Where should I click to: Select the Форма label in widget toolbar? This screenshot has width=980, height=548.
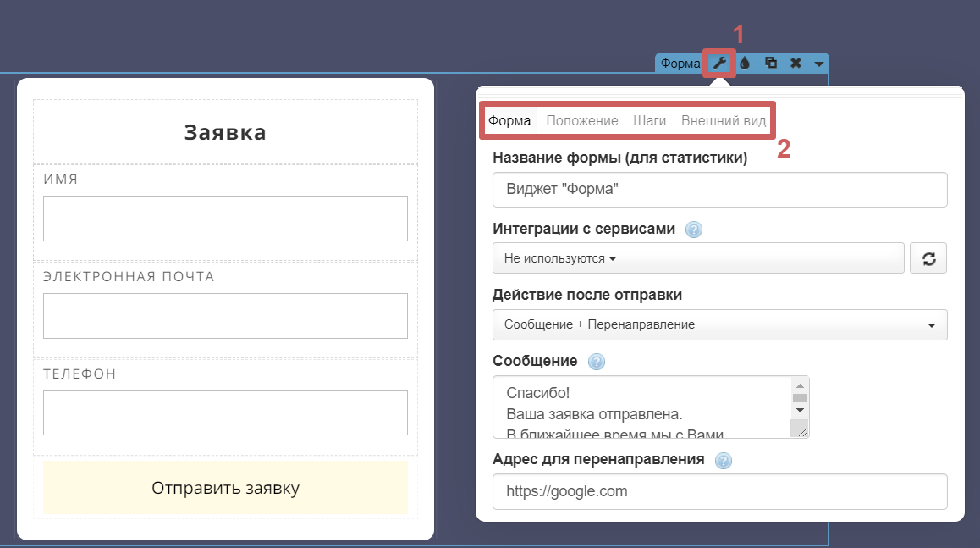pos(680,64)
